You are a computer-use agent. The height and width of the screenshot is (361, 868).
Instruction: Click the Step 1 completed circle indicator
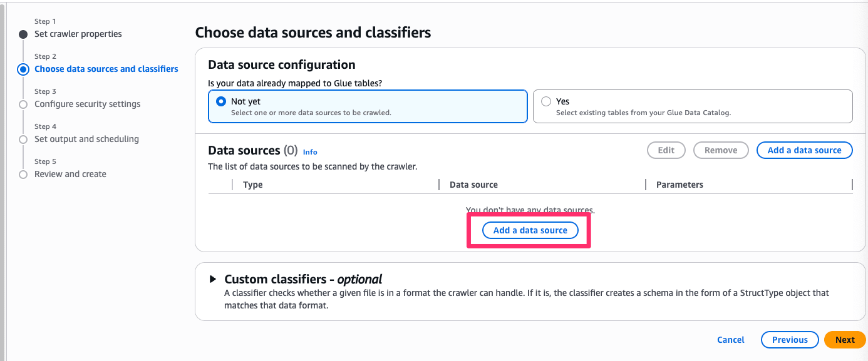(x=23, y=34)
